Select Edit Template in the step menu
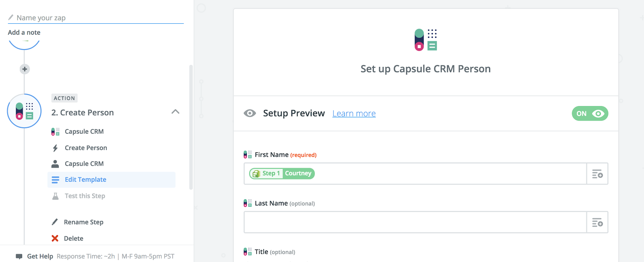This screenshot has height=262, width=644. (x=86, y=179)
